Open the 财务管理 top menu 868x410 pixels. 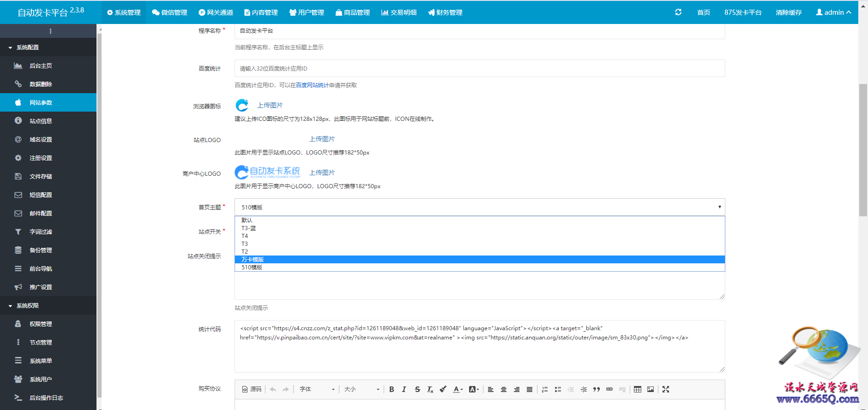click(445, 12)
